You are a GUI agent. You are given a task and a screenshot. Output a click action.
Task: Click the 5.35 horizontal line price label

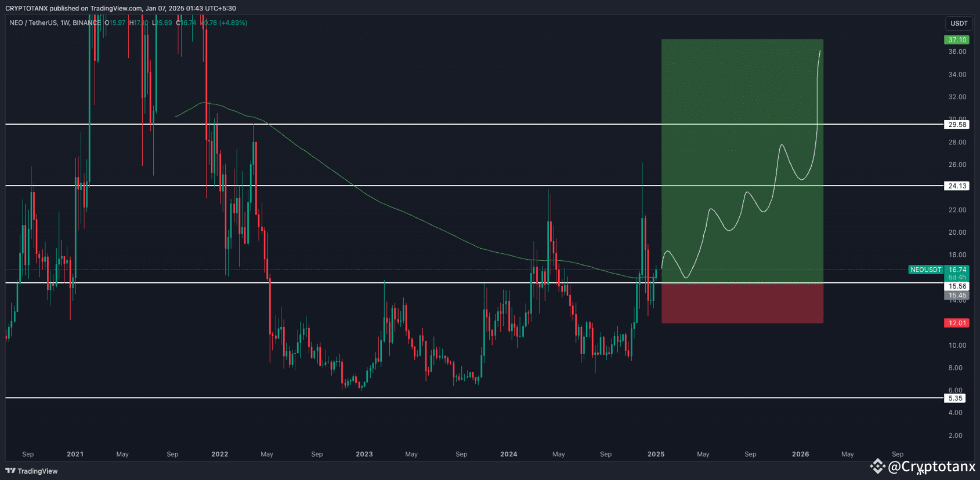(955, 398)
